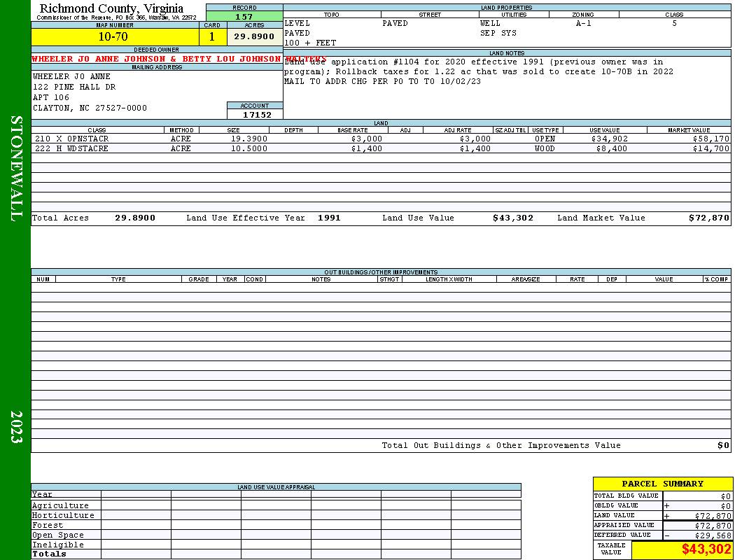
Task: Click the Mailing Address city line Clayton NC
Action: coord(90,108)
